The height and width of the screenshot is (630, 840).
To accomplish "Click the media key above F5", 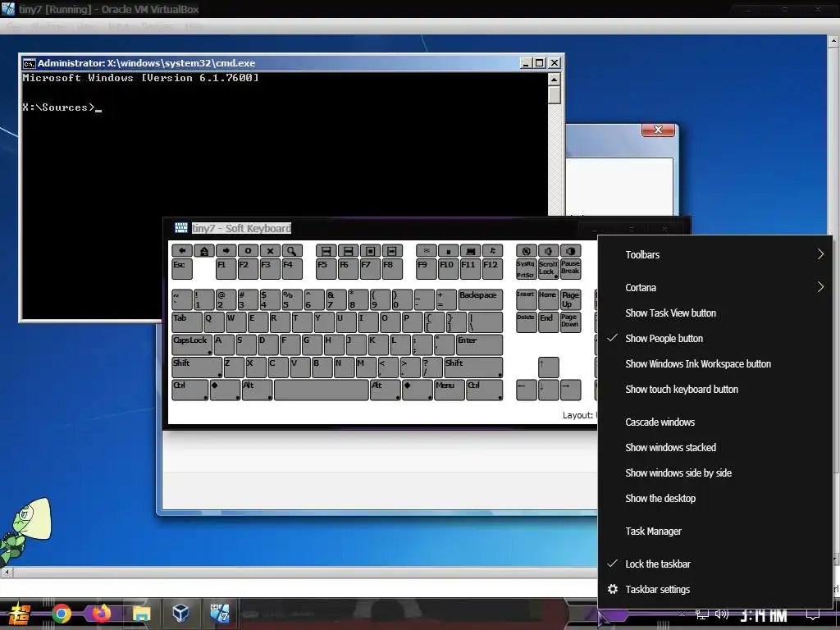I will point(326,250).
